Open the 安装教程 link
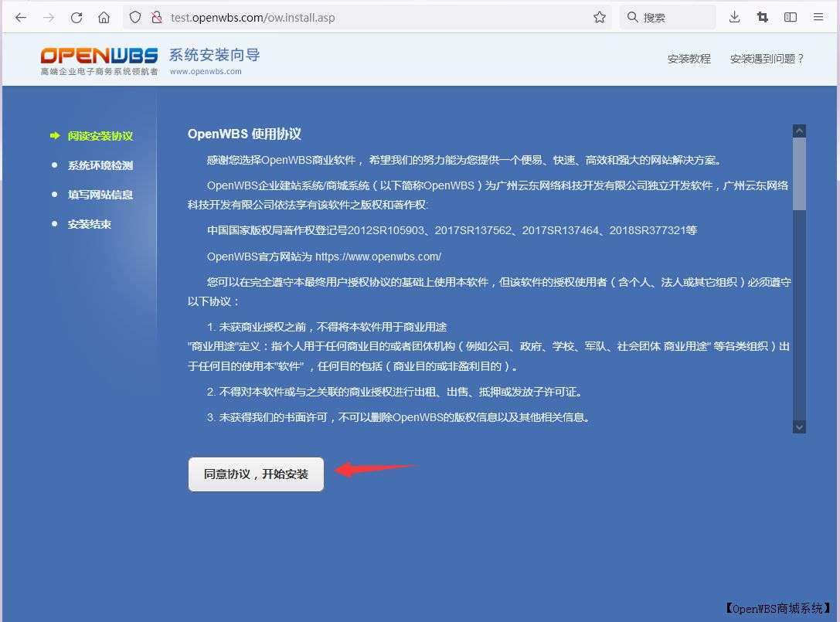 (x=689, y=58)
